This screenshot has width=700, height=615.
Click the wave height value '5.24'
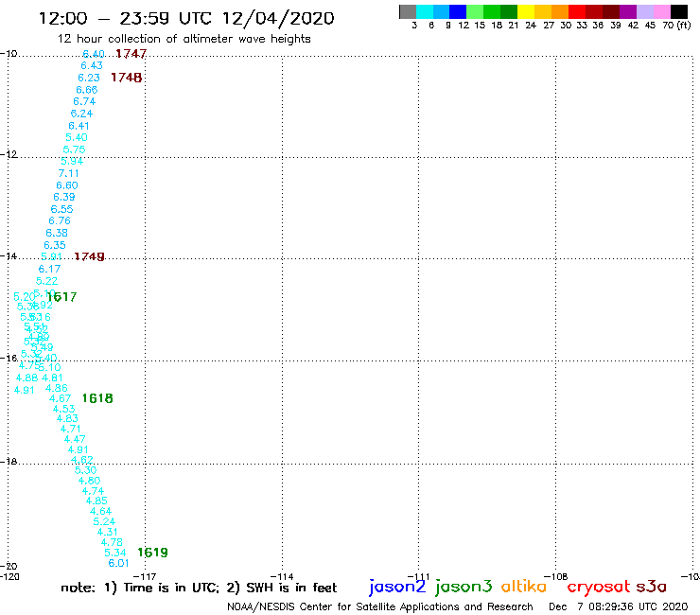[104, 521]
